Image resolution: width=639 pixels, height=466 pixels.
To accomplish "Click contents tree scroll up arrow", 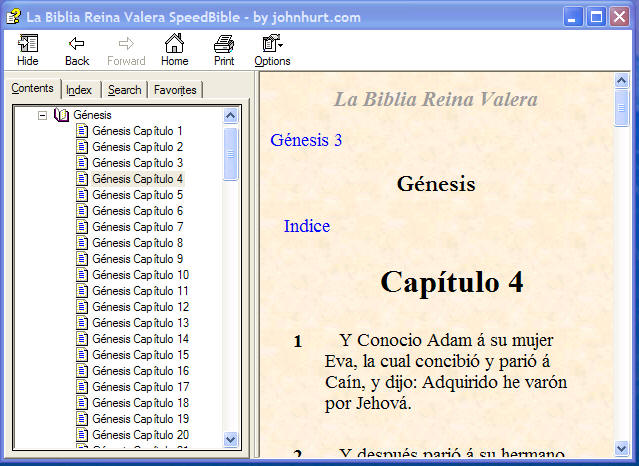I will coord(230,116).
